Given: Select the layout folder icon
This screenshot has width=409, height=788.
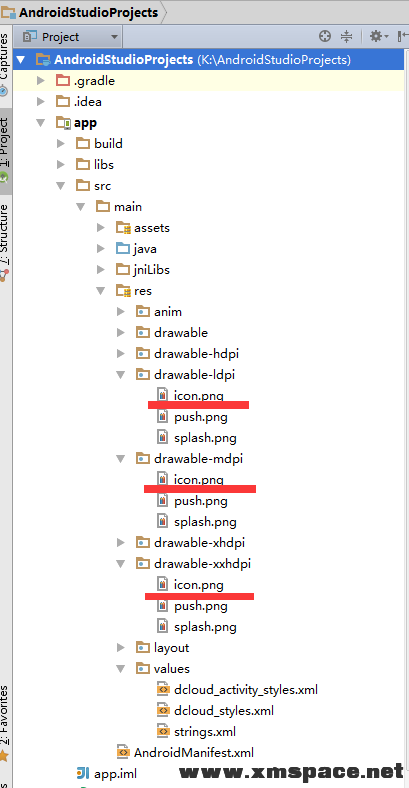Looking at the screenshot, I should pyautogui.click(x=143, y=648).
